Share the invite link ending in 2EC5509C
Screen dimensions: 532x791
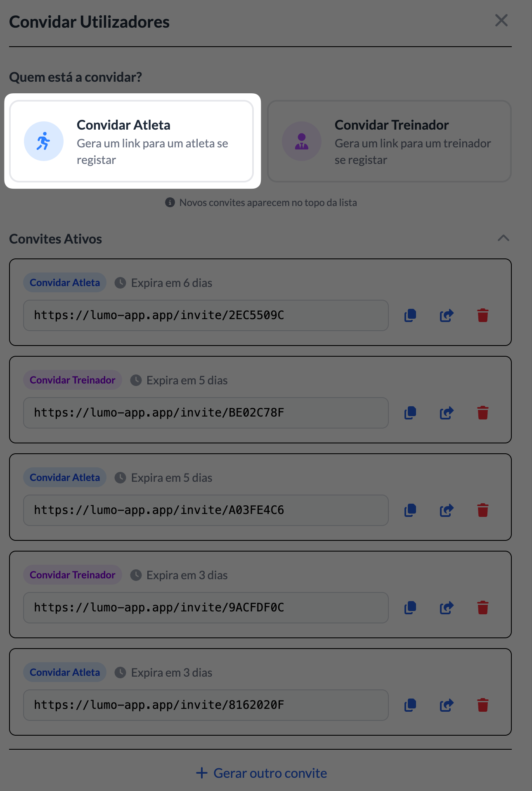pos(447,315)
